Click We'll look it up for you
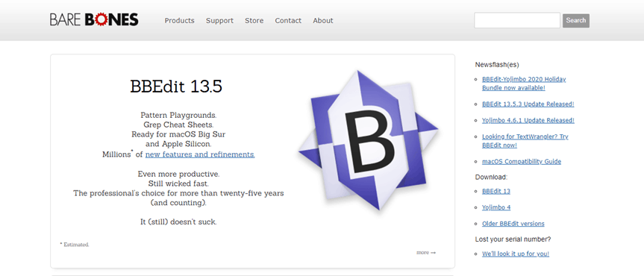The image size is (644, 276). 516,254
